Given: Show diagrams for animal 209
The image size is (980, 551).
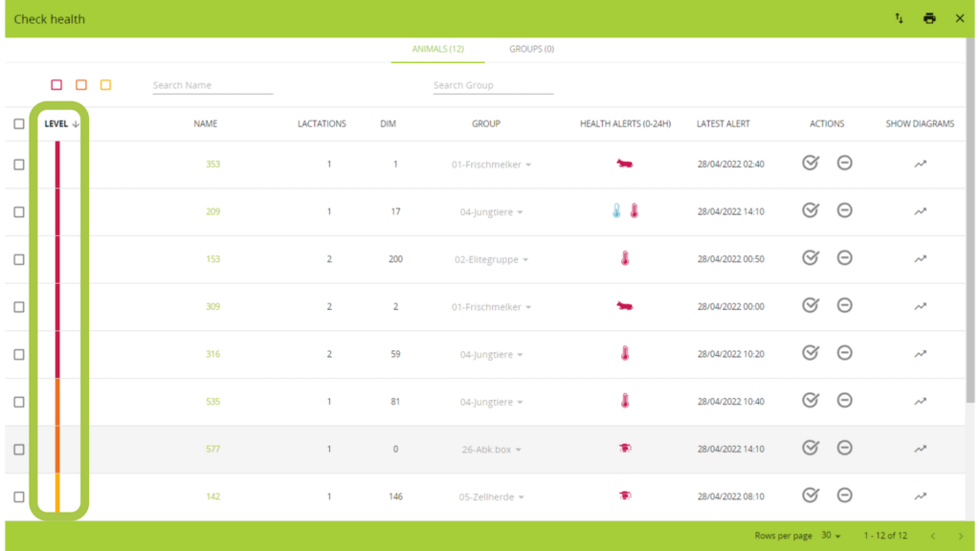Looking at the screenshot, I should 920,211.
